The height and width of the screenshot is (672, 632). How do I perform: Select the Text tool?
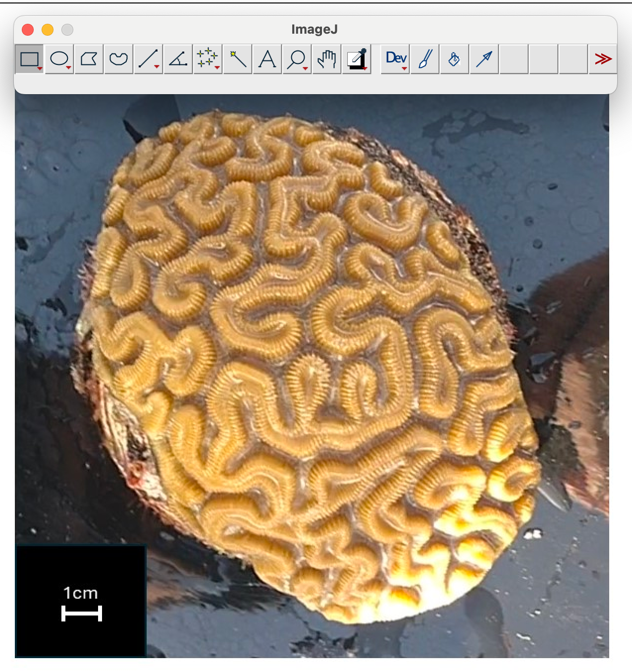coord(266,58)
